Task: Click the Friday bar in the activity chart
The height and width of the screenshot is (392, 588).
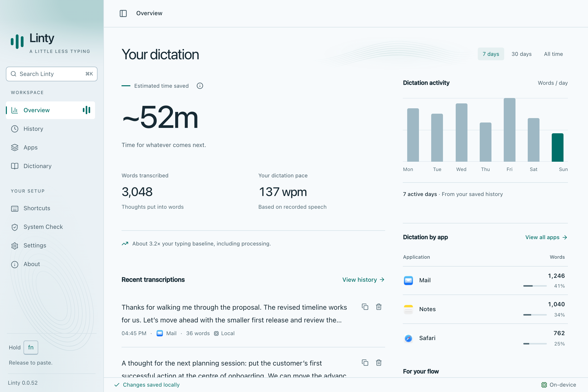Action: [509, 130]
